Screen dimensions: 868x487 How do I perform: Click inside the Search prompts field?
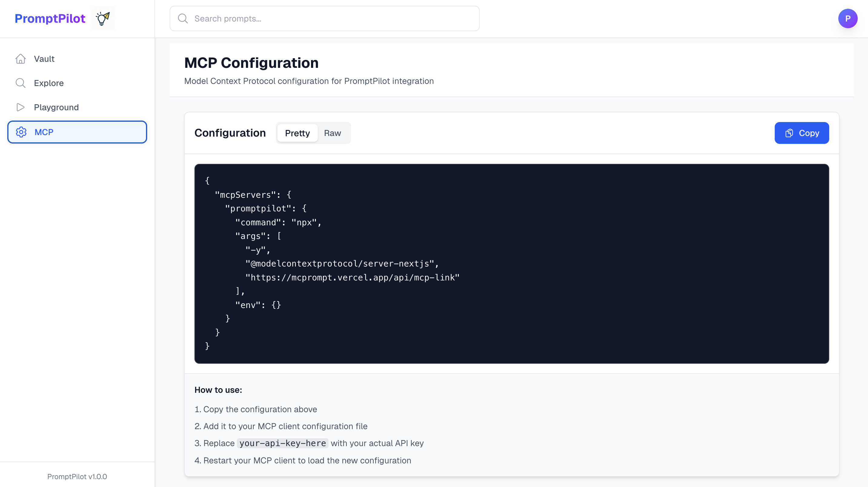click(323, 18)
